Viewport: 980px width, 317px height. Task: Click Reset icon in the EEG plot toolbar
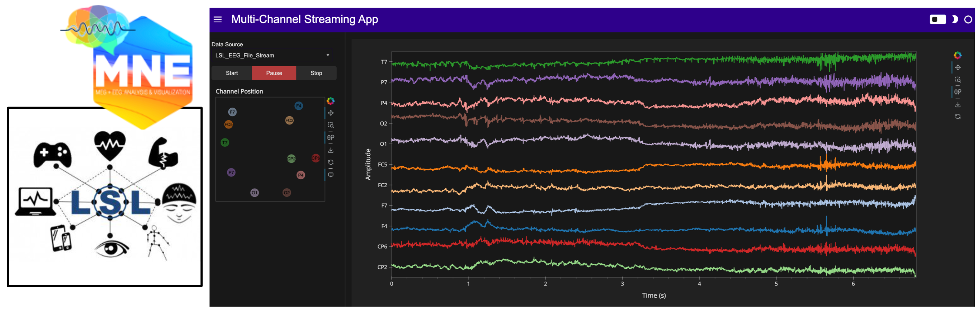957,117
